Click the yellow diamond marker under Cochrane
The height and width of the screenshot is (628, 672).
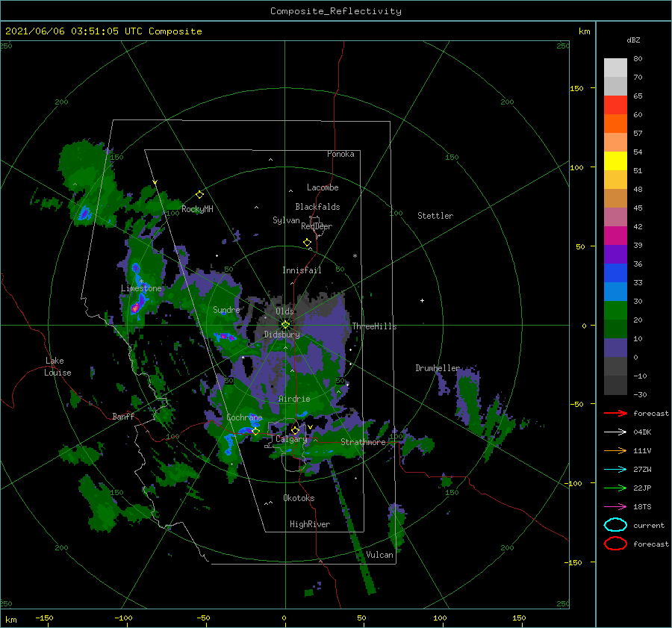[256, 432]
